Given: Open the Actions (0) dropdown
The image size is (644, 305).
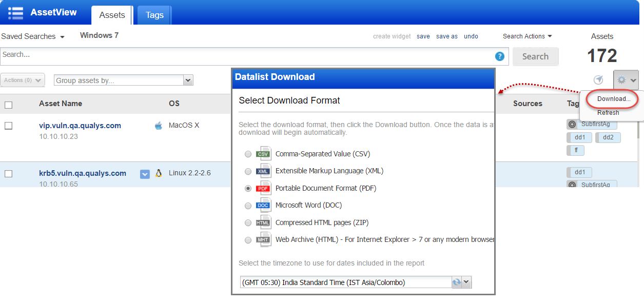Looking at the screenshot, I should pos(23,80).
